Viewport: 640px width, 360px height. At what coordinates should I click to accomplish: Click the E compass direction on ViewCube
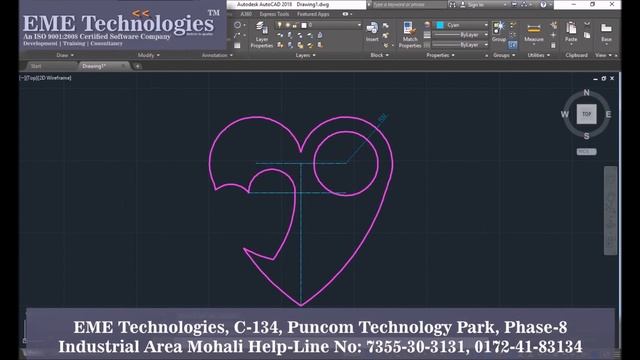608,114
